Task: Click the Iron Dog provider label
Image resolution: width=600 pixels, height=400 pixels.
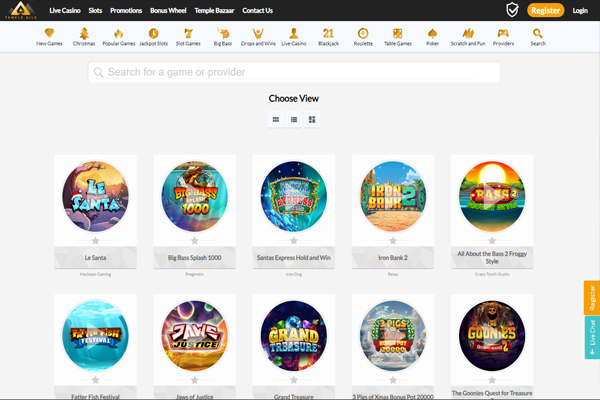Action: tap(293, 274)
